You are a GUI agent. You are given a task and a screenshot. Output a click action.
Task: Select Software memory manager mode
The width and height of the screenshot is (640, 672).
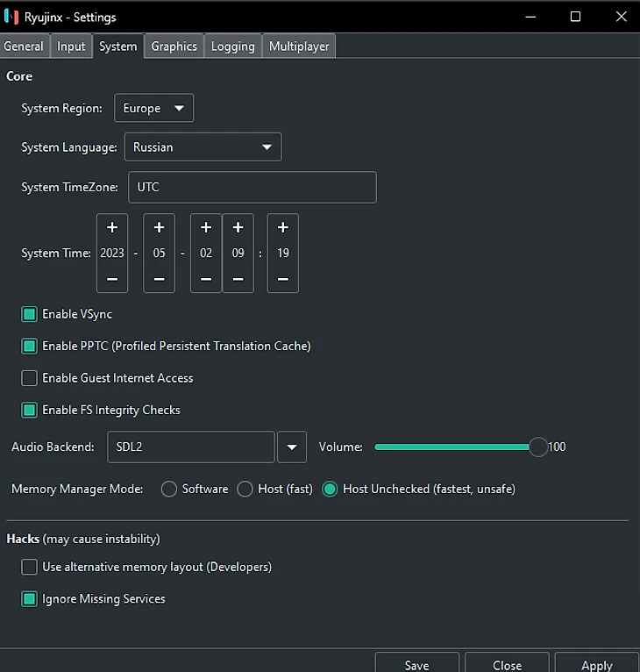pos(169,490)
